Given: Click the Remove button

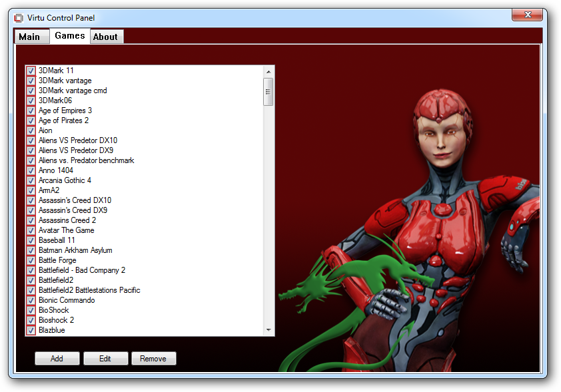Looking at the screenshot, I should tap(153, 359).
